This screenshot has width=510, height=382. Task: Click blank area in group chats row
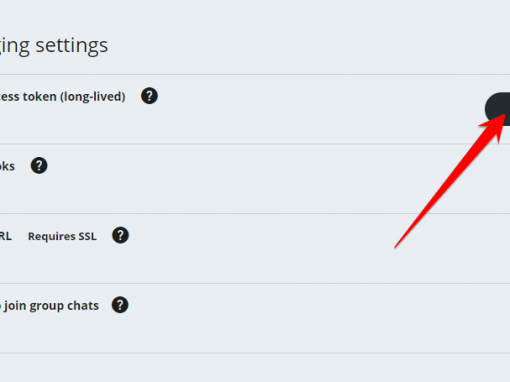(300, 318)
